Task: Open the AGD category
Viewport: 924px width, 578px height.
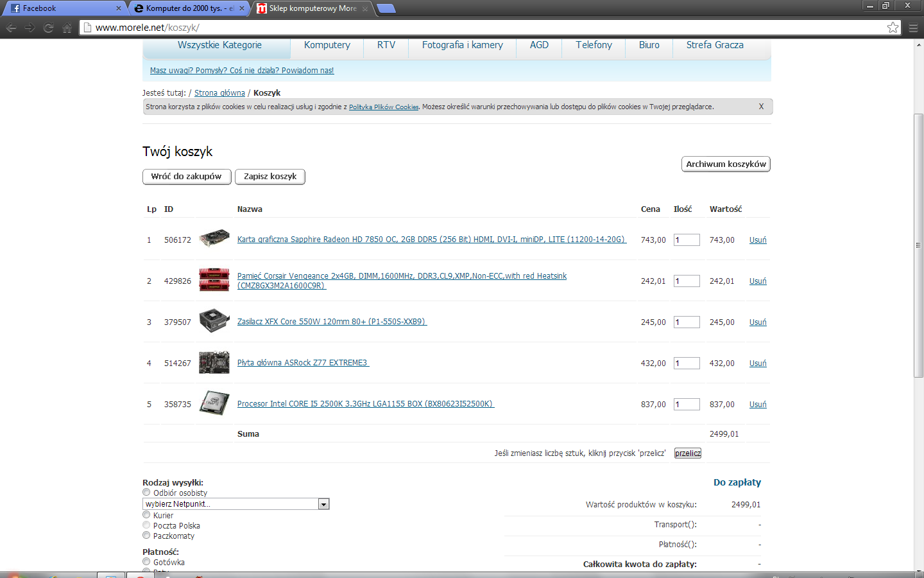Action: tap(539, 45)
